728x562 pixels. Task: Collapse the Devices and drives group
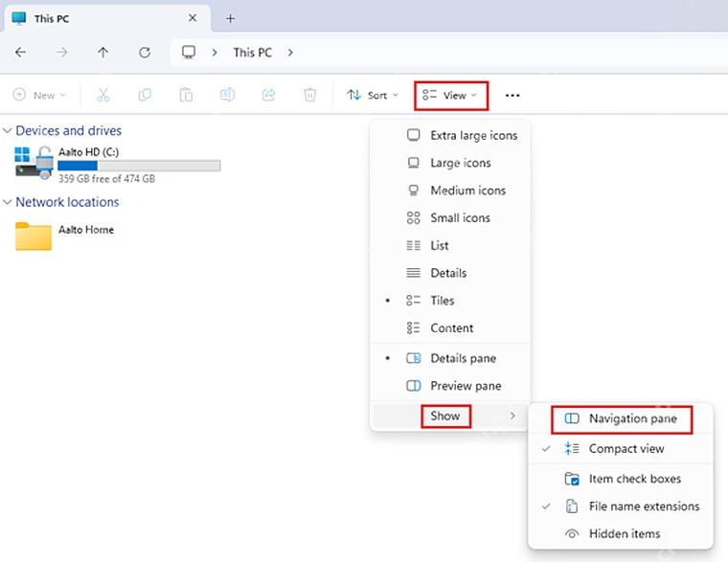(8, 131)
